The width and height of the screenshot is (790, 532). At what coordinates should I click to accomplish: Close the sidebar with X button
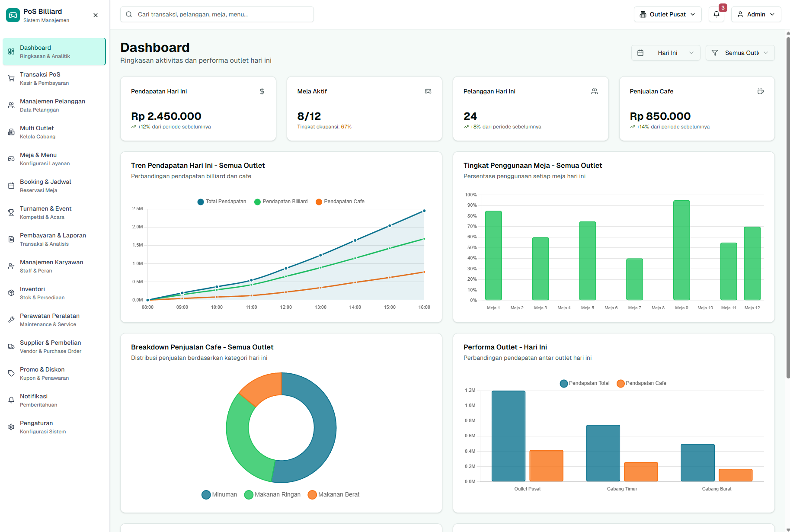(96, 15)
